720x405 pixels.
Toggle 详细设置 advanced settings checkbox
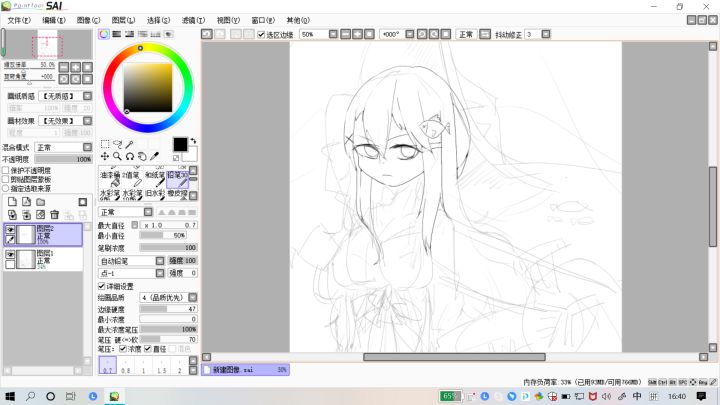tap(101, 286)
